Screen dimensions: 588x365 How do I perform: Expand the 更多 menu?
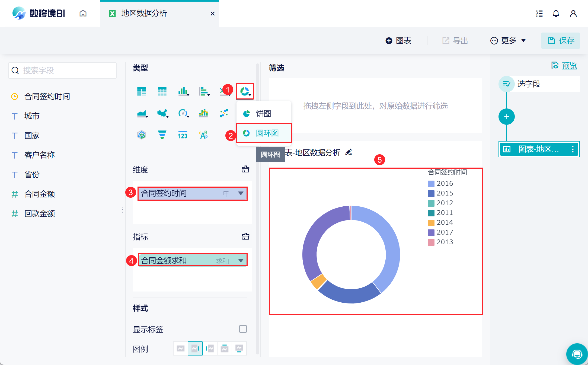pos(508,41)
